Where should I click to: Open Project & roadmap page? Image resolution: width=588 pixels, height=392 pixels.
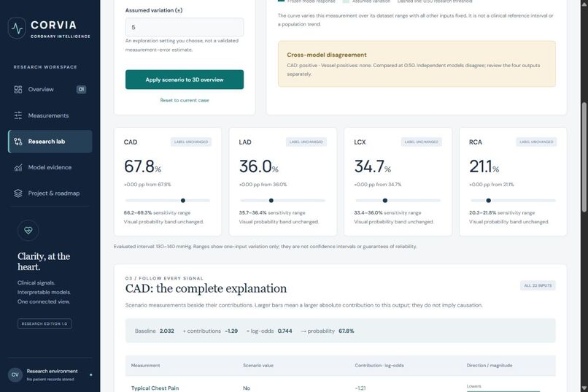[x=50, y=193]
